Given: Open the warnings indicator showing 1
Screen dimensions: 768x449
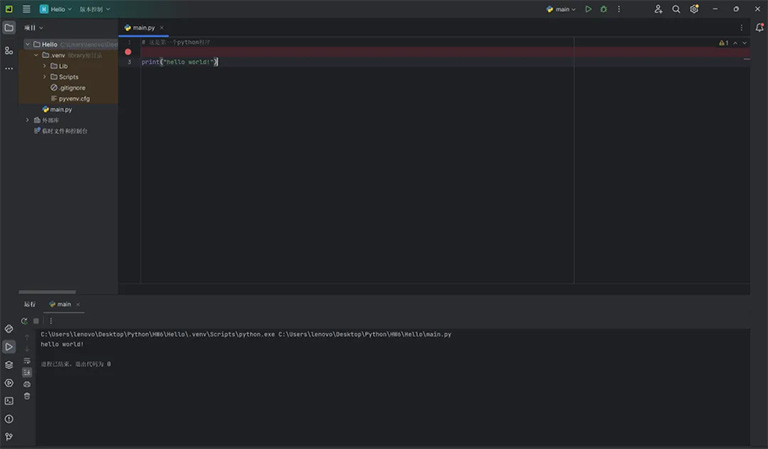Looking at the screenshot, I should pyautogui.click(x=723, y=43).
